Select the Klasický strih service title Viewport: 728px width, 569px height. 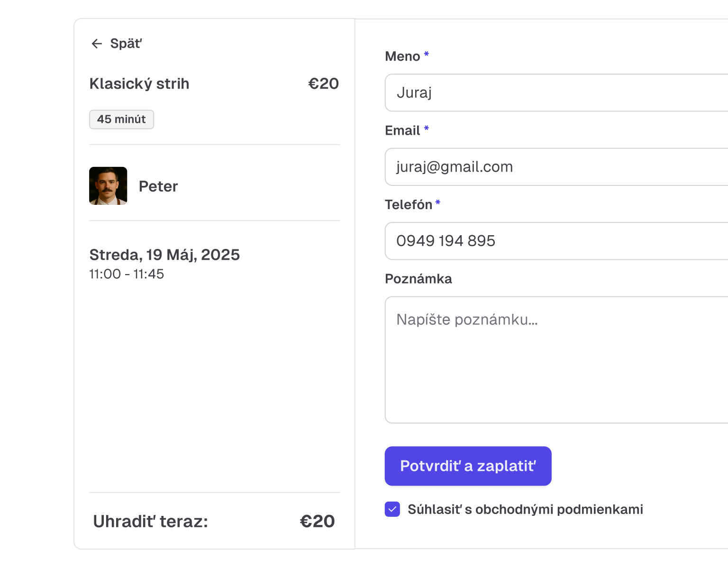click(139, 83)
